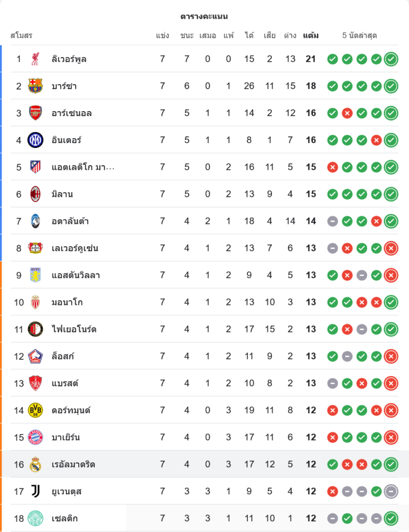
Task: Select the Juventus logo icon
Action: (35, 492)
